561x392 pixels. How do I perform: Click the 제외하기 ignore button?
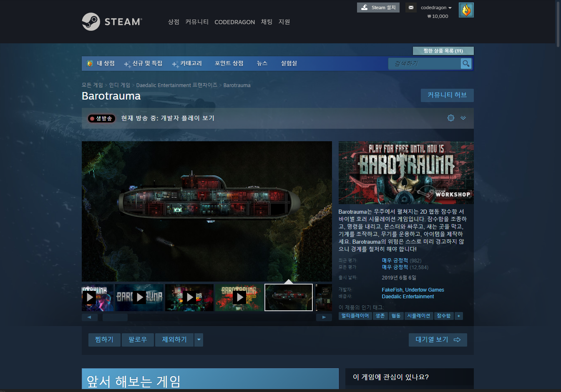[x=174, y=340]
